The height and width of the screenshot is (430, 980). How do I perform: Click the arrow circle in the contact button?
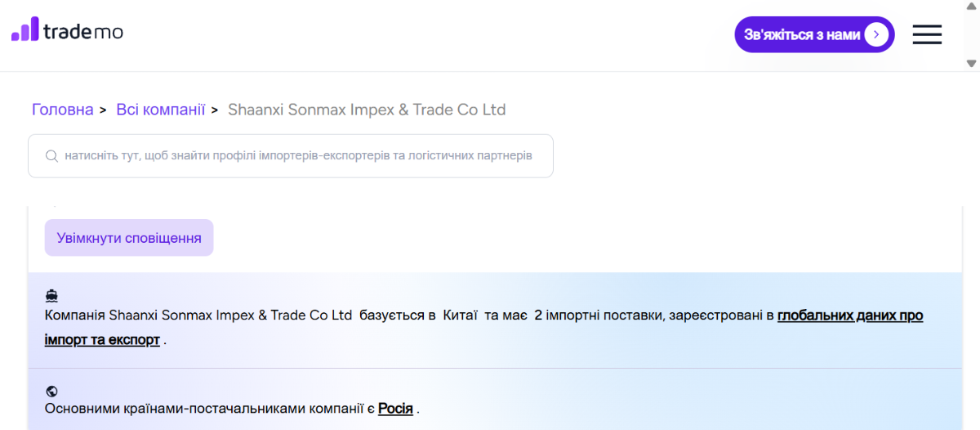(x=876, y=34)
